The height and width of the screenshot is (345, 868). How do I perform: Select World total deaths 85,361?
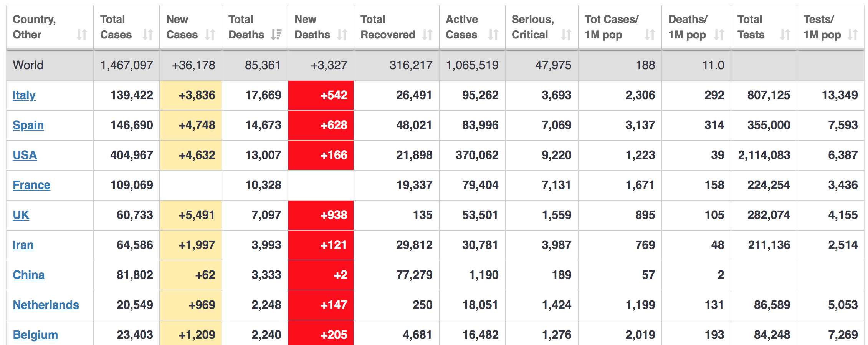coord(263,65)
